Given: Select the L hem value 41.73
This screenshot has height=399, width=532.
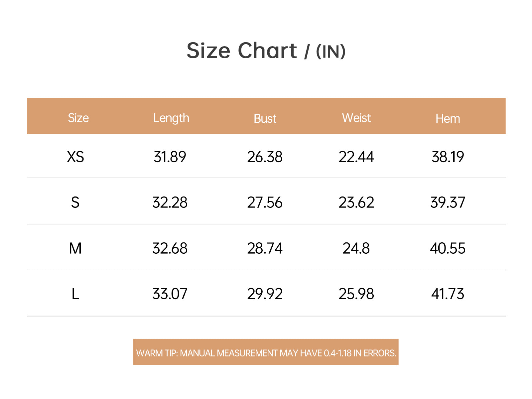Looking at the screenshot, I should [448, 294].
